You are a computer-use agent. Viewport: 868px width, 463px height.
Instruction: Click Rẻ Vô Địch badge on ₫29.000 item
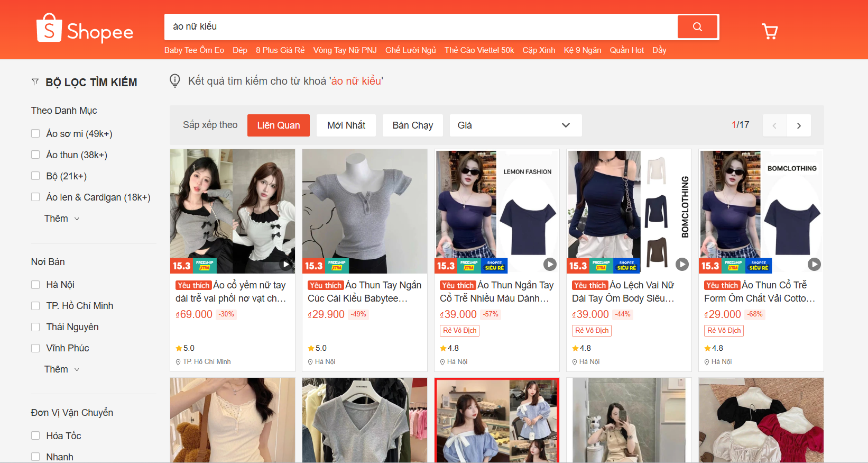[724, 331]
